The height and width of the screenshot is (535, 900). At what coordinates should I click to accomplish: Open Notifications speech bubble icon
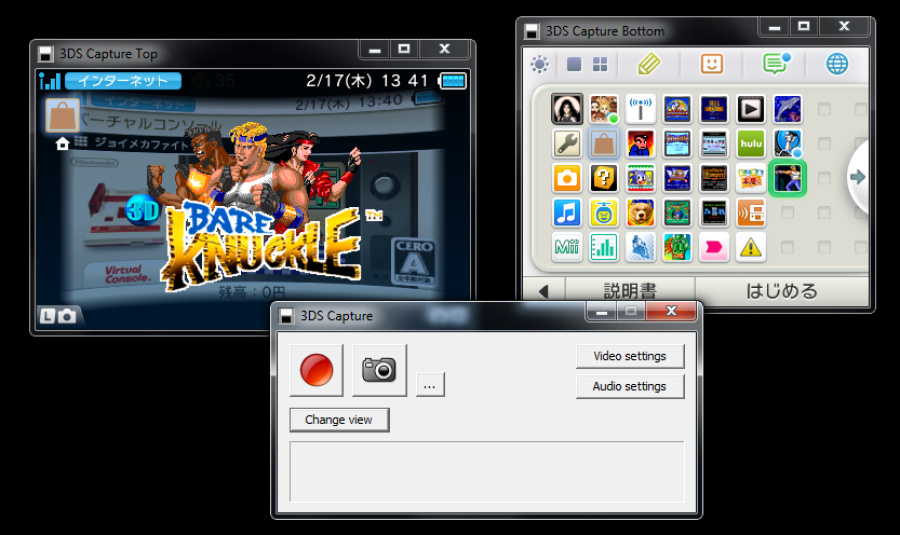[777, 63]
